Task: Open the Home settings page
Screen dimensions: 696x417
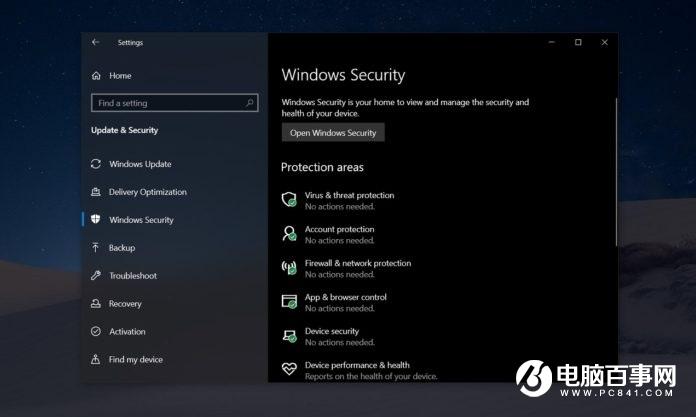Action: point(120,75)
